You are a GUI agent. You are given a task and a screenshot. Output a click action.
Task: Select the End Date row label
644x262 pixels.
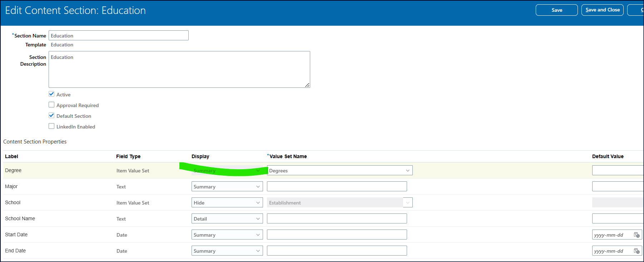coord(15,251)
